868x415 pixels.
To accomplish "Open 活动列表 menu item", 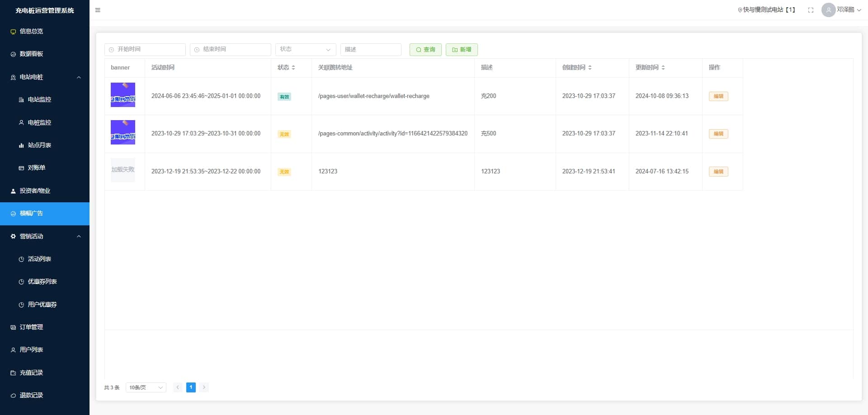I will (x=45, y=259).
